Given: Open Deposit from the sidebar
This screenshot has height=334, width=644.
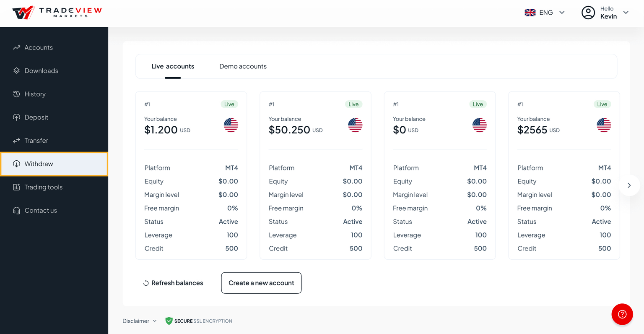Looking at the screenshot, I should click(36, 117).
